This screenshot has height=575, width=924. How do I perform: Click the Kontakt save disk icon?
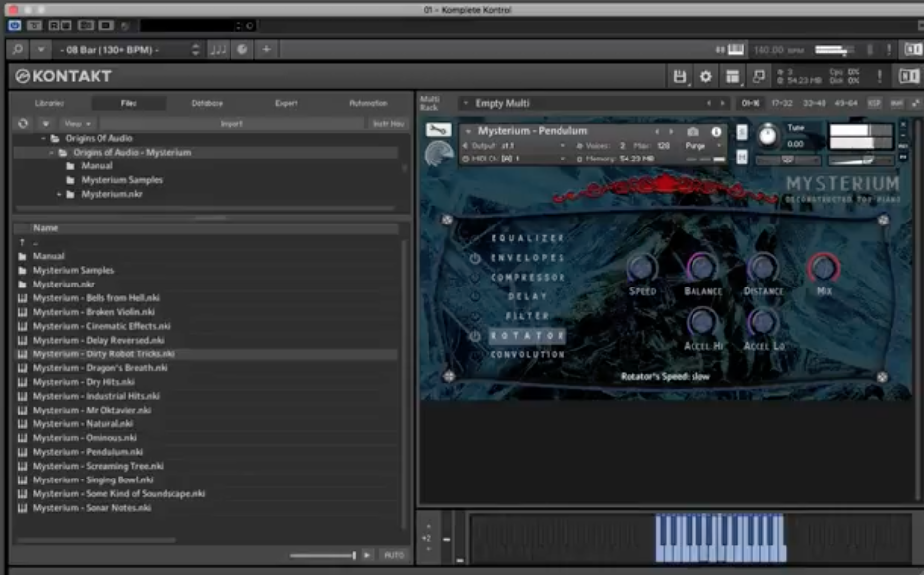(x=680, y=76)
